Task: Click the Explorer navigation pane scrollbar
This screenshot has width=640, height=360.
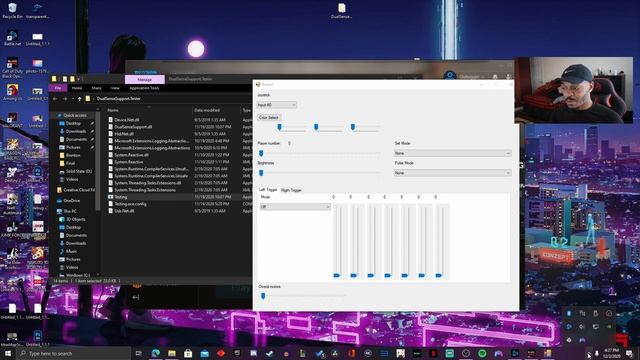Action: pyautogui.click(x=98, y=161)
